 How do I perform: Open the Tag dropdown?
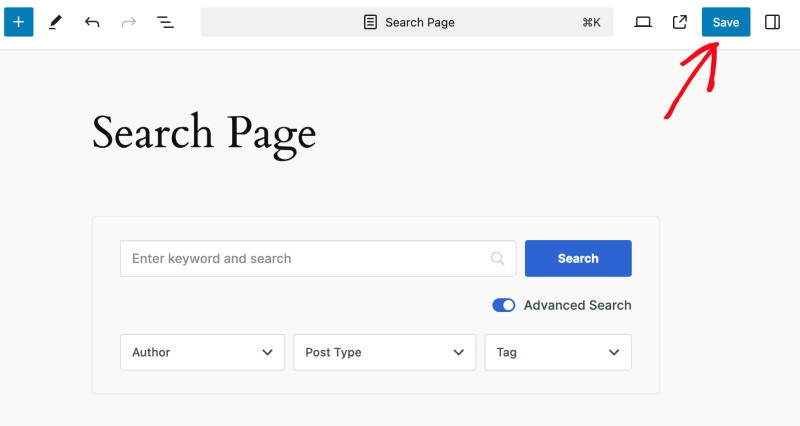(558, 352)
